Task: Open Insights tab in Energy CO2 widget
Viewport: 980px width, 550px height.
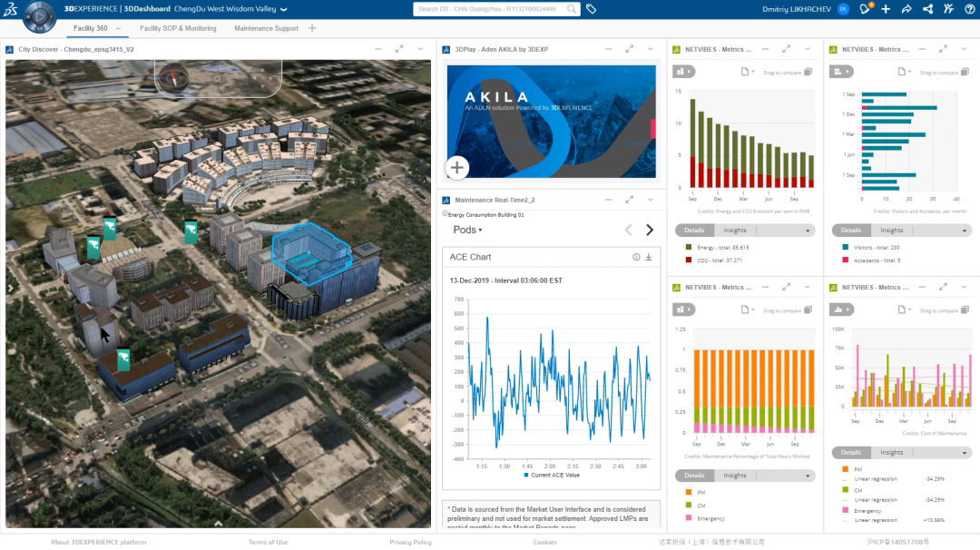Action: pyautogui.click(x=735, y=230)
